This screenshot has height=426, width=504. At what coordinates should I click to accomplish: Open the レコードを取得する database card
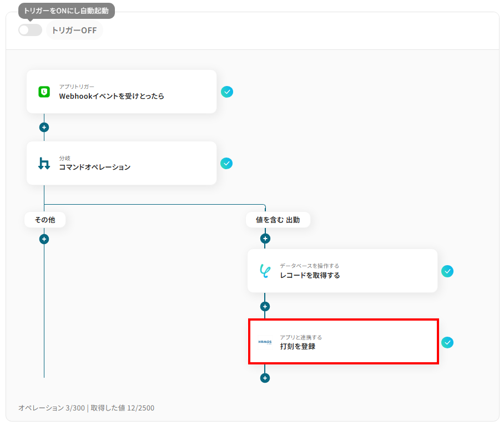(342, 271)
